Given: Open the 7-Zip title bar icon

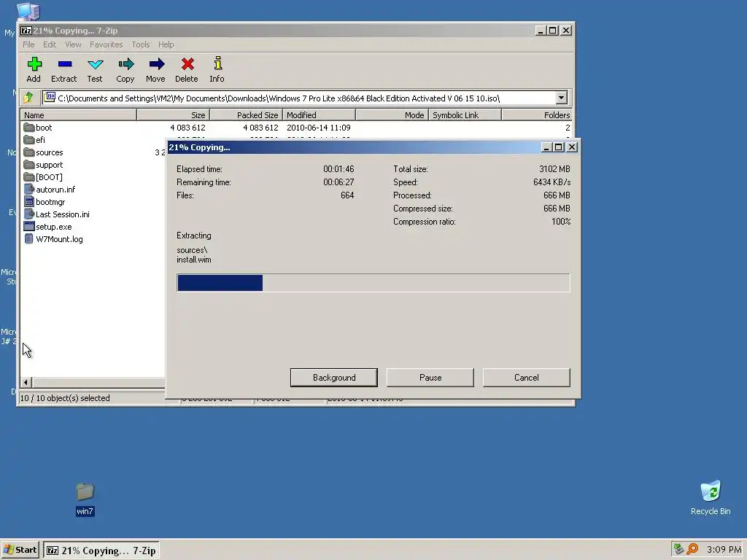Looking at the screenshot, I should [26, 31].
